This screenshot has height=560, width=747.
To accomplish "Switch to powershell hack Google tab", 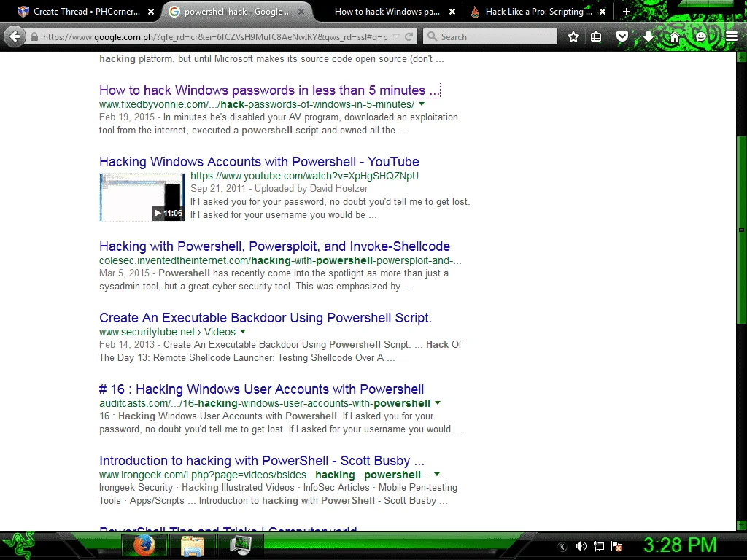I will (x=237, y=12).
